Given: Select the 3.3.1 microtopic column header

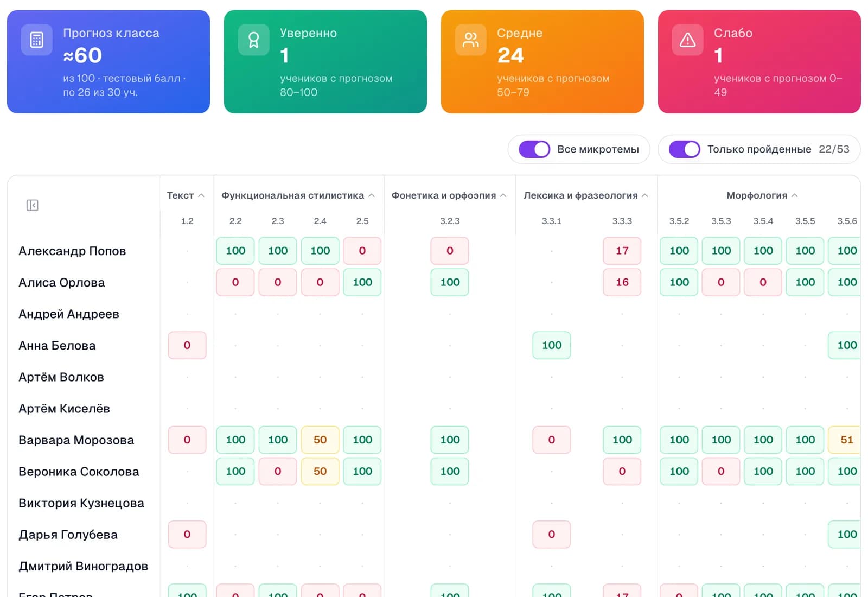Looking at the screenshot, I should pos(552,221).
